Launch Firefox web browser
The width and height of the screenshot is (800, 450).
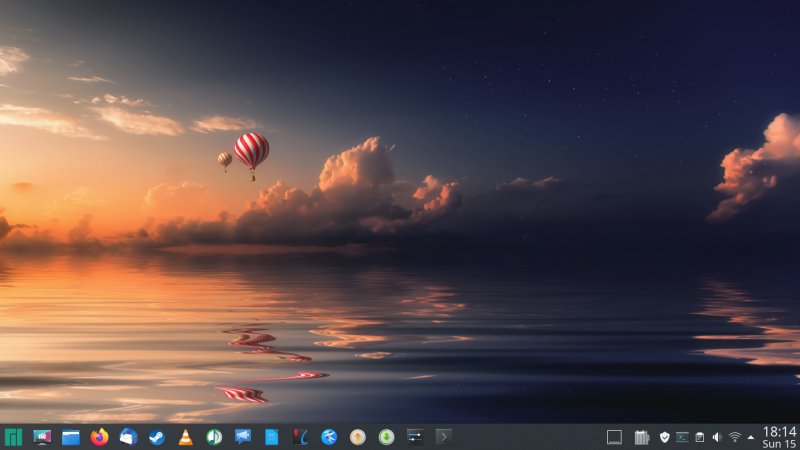[99, 437]
